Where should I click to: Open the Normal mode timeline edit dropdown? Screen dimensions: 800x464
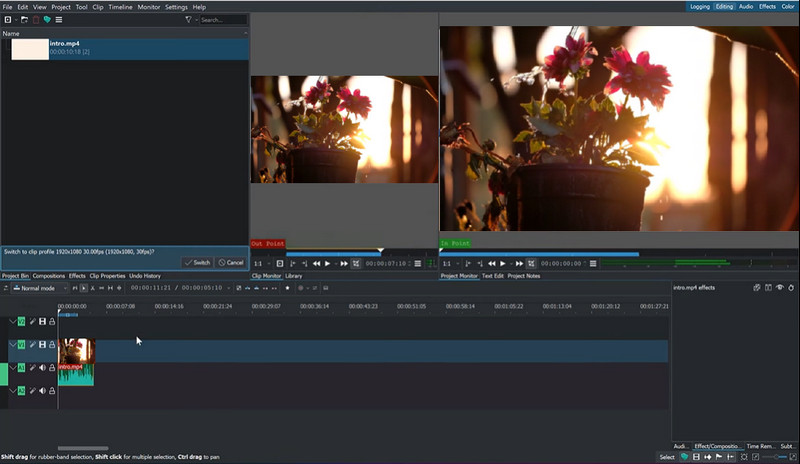tap(40, 288)
